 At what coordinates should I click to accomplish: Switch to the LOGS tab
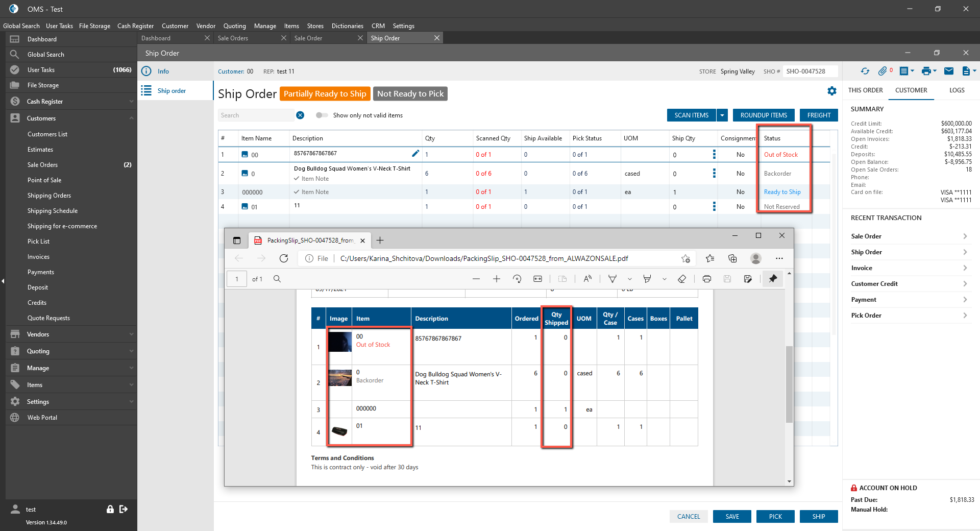957,90
